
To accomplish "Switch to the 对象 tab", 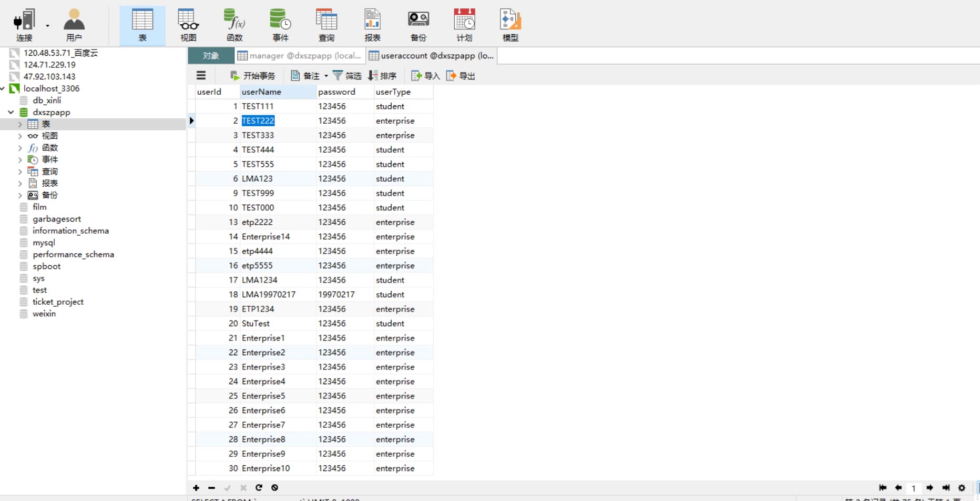I will point(211,56).
